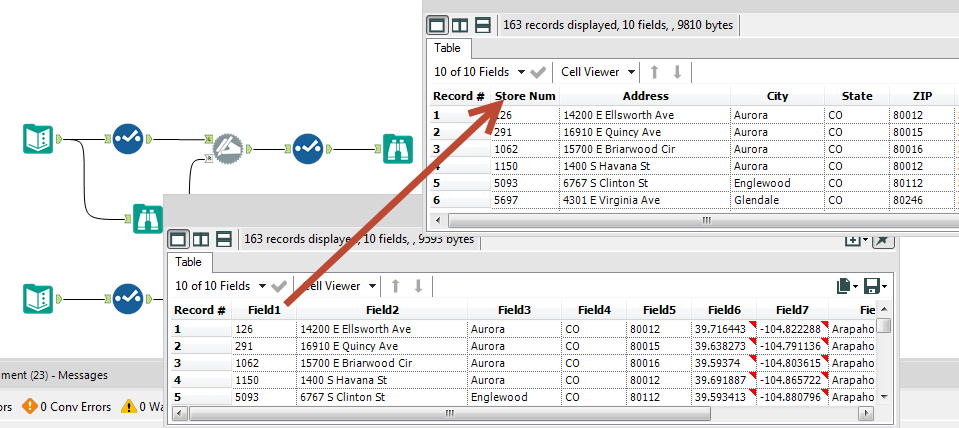
Task: Click the up arrow in upper results toolbar
Action: click(x=654, y=72)
